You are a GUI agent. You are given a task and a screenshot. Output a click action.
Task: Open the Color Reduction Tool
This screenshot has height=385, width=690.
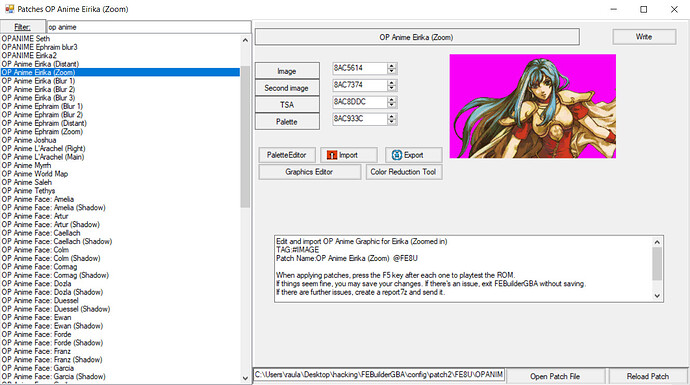[x=404, y=172]
